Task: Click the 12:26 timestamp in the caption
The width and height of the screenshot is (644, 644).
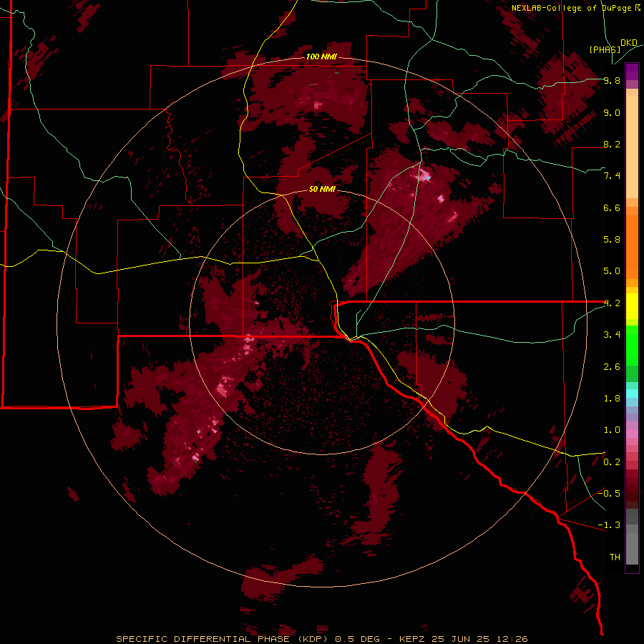Action: (513, 639)
